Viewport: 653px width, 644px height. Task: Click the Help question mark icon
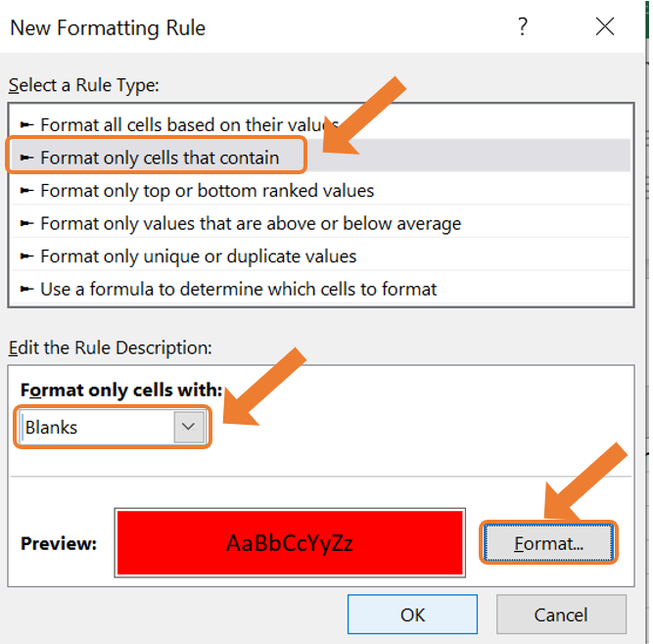click(x=523, y=26)
